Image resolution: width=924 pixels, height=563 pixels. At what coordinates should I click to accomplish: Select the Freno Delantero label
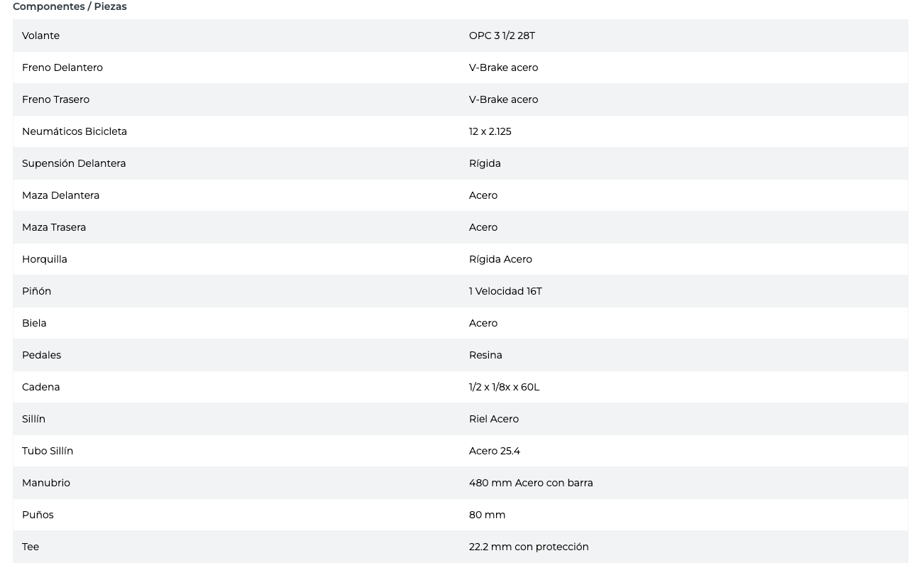(x=62, y=67)
